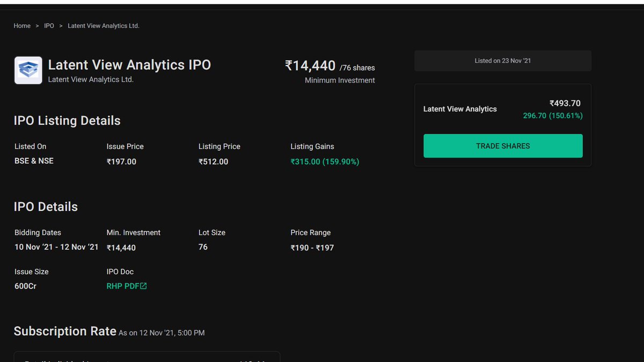Click the Listed On label
The height and width of the screenshot is (362, 644).
click(31, 146)
